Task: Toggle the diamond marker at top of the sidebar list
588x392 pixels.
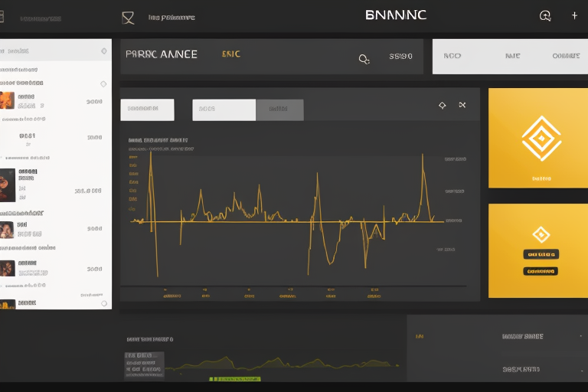Action: pos(103,51)
